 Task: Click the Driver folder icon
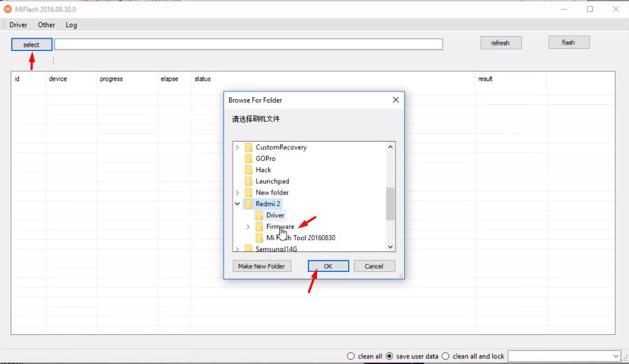[x=260, y=215]
